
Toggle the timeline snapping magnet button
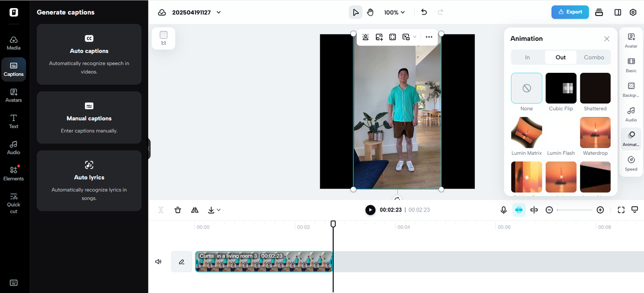(x=519, y=210)
